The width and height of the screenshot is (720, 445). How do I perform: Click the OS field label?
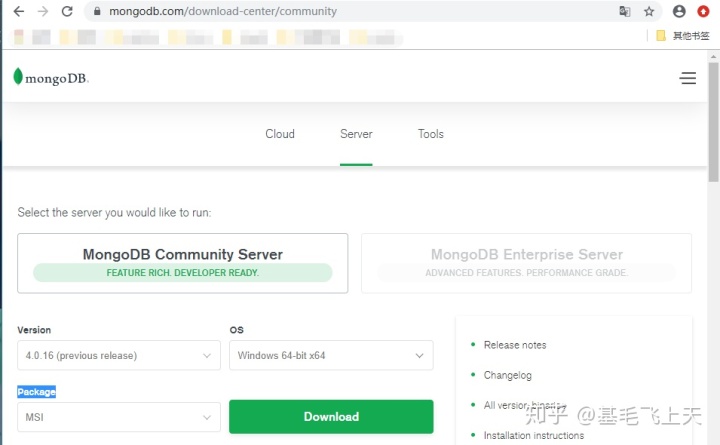tap(236, 330)
